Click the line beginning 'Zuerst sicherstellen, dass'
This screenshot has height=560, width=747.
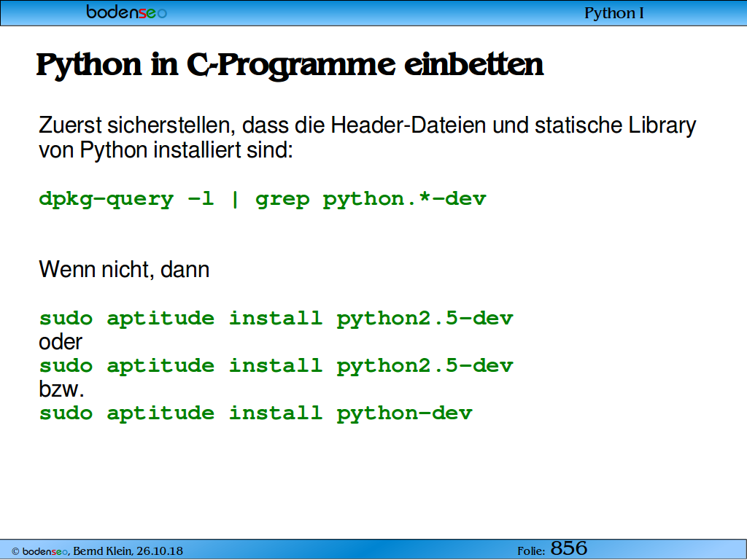368,125
